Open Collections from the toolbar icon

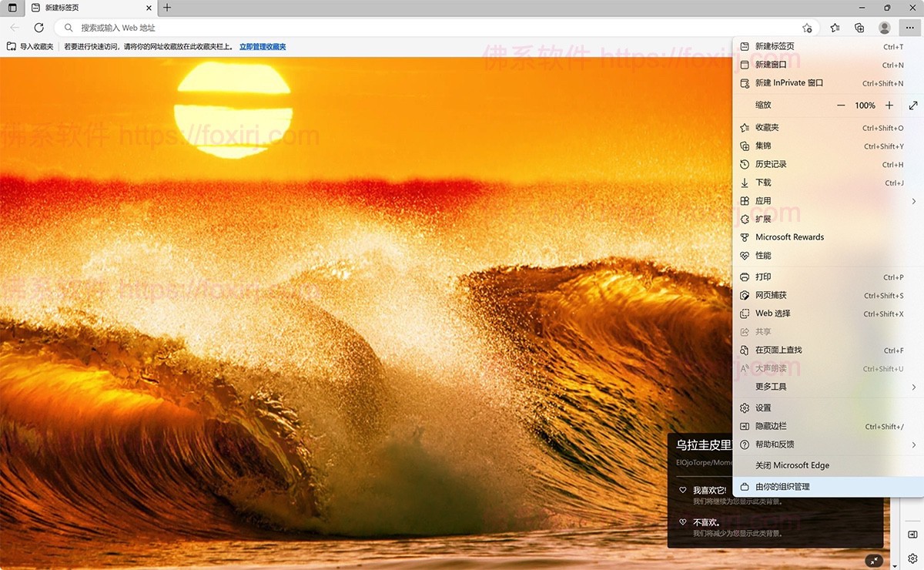point(859,27)
